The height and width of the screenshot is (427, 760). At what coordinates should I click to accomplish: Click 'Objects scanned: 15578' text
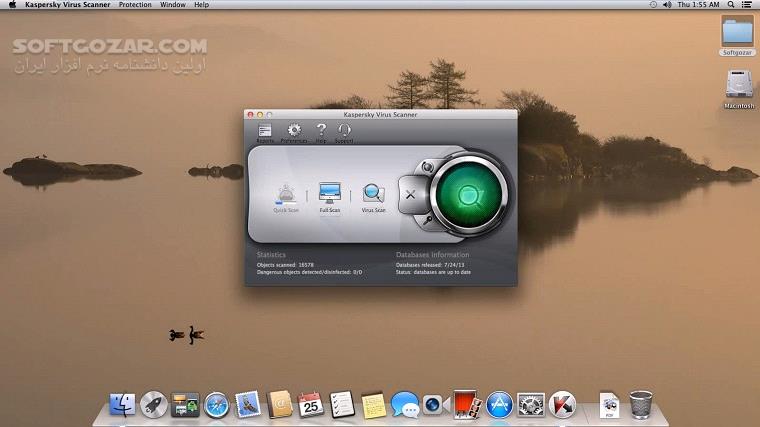point(285,265)
